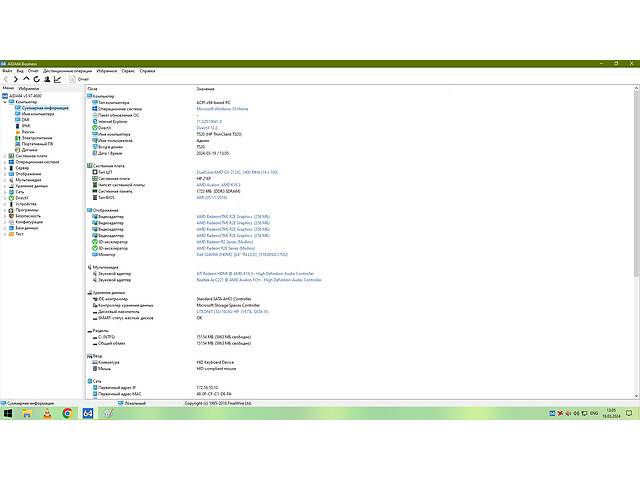
Task: Expand the Сеть tree node
Action: [5, 192]
